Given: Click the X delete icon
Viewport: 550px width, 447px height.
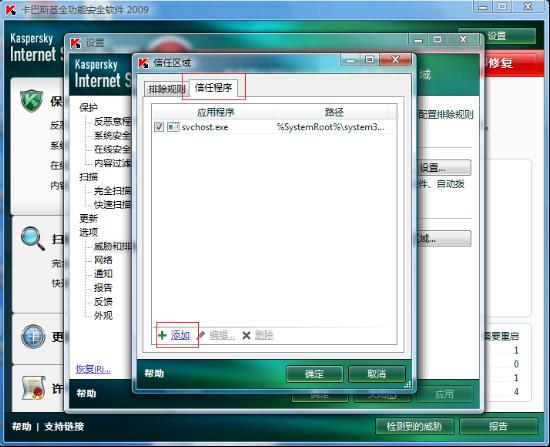Looking at the screenshot, I should (246, 335).
